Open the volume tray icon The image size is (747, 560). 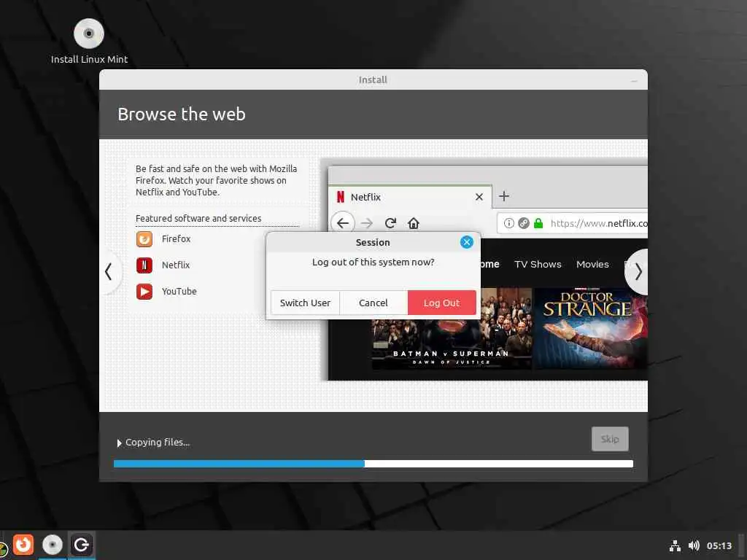(694, 545)
